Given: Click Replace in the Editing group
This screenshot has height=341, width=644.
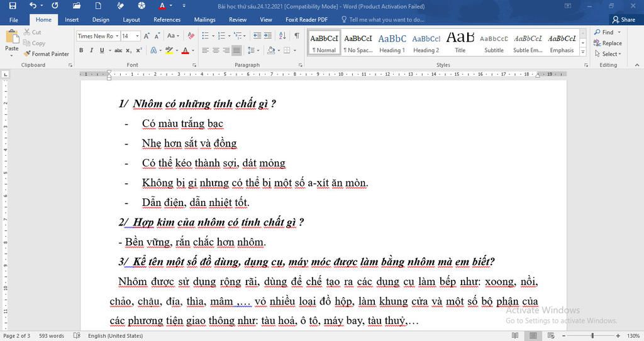Looking at the screenshot, I should [x=608, y=43].
